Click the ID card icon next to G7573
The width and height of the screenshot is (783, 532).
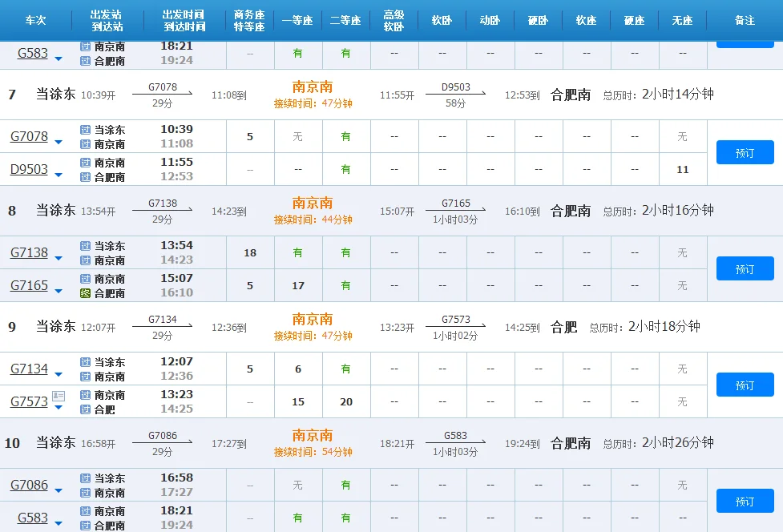pos(59,396)
